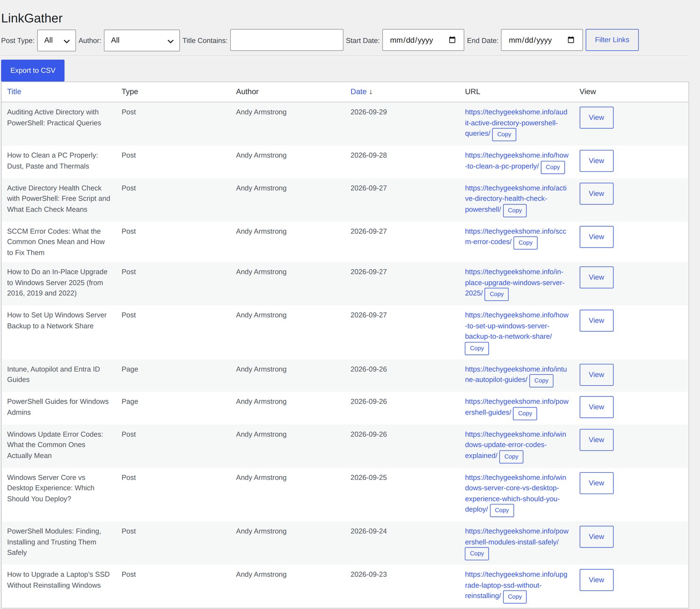Copy URL for Windows Server Backup post
Screen dimensions: 700x609
click(x=477, y=348)
